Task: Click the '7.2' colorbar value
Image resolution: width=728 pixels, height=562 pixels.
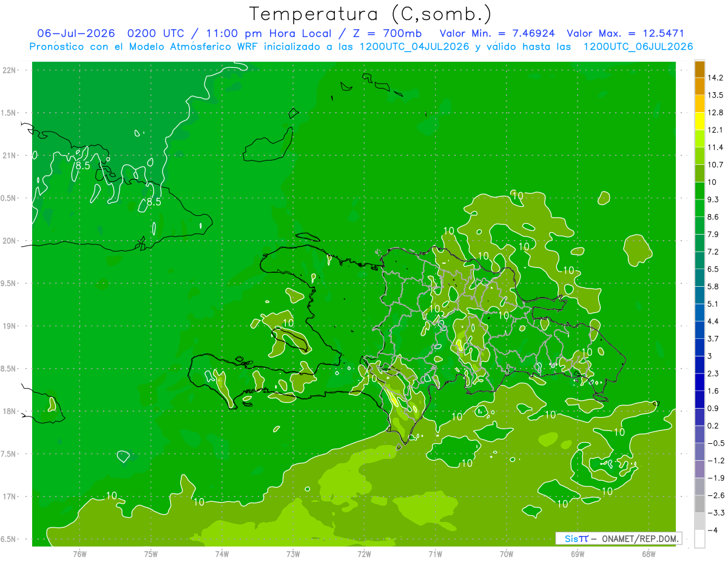Action: pyautogui.click(x=713, y=252)
